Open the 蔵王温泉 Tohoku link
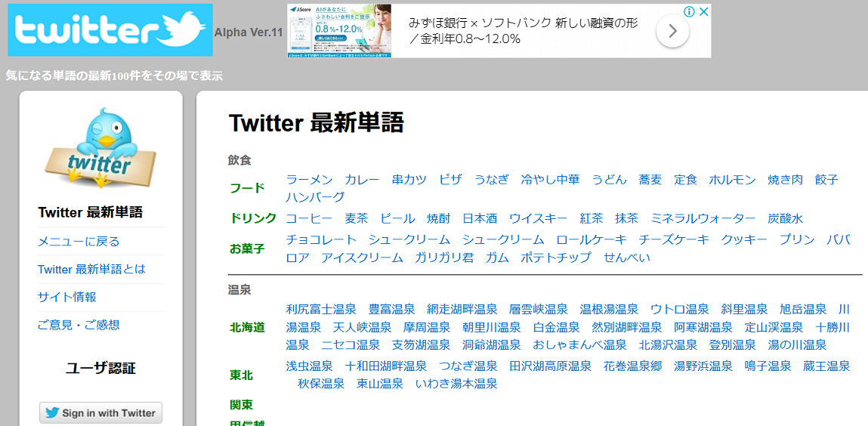The width and height of the screenshot is (868, 426). tap(826, 366)
